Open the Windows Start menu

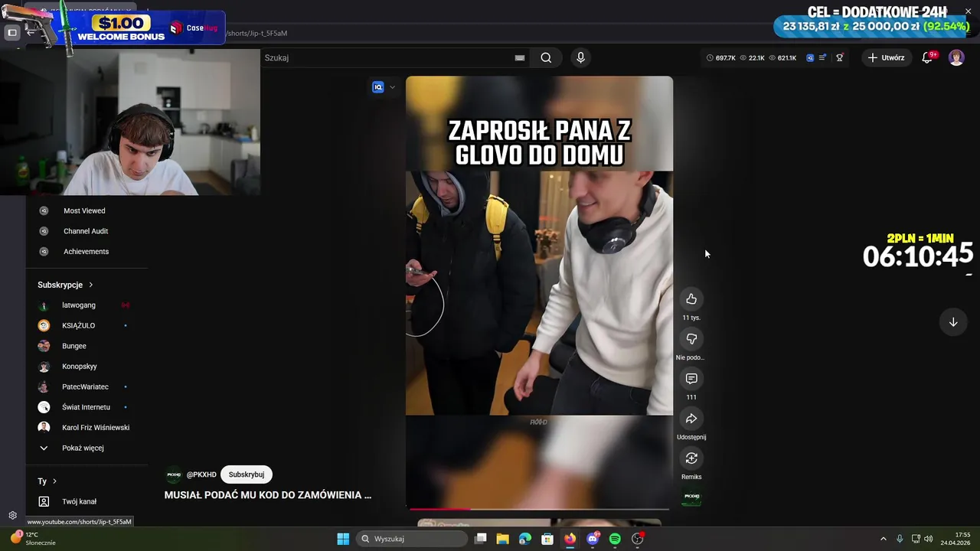pyautogui.click(x=343, y=539)
